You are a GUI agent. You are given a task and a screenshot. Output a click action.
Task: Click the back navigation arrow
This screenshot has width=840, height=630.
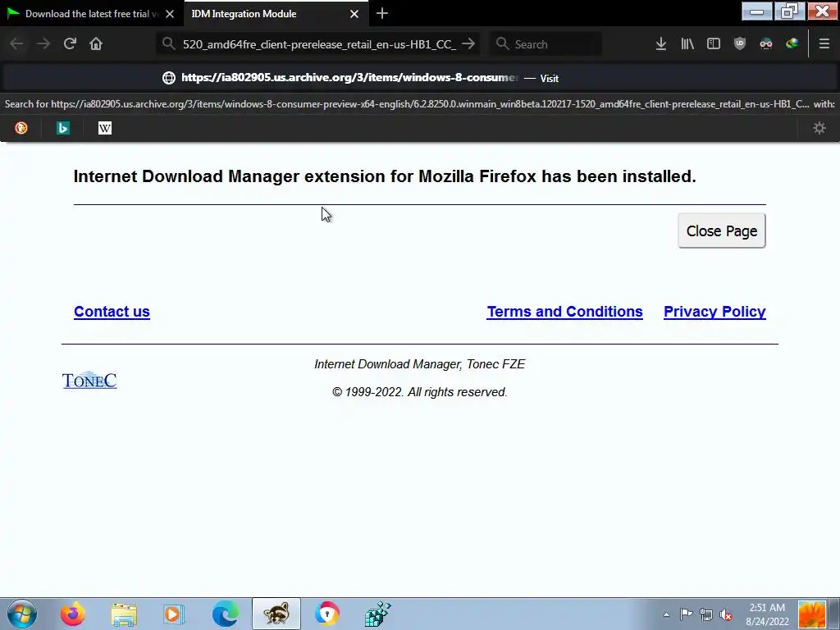coord(16,44)
